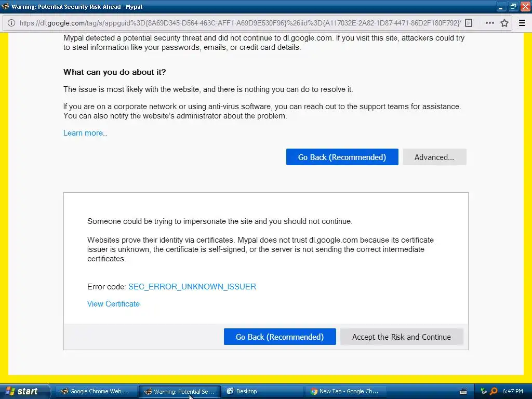Switch to Google Chrome Web taskbar item
Image resolution: width=532 pixels, height=399 pixels.
coord(96,391)
